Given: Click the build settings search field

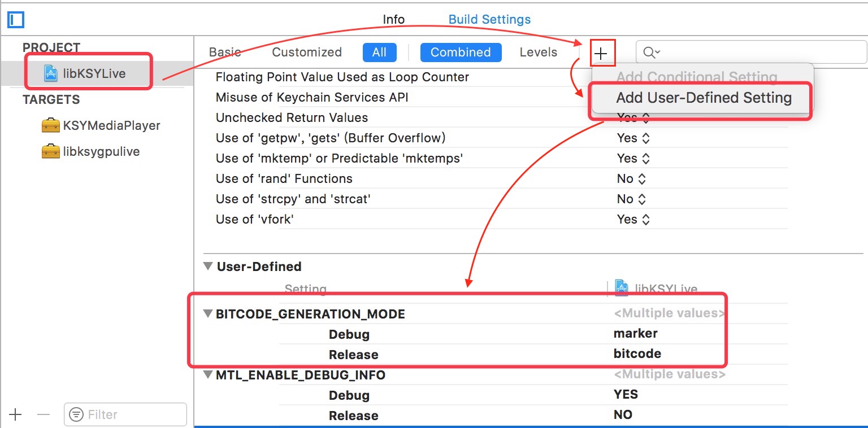Looking at the screenshot, I should click(757, 53).
